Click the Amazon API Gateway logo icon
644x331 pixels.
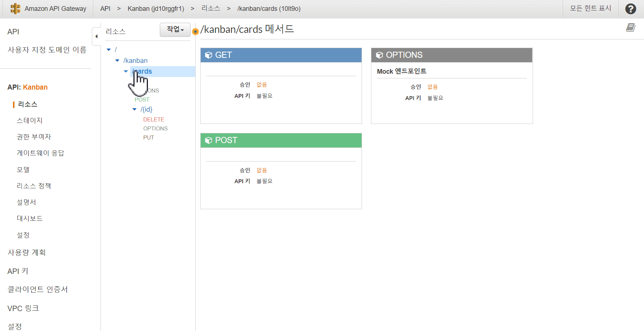pos(16,9)
